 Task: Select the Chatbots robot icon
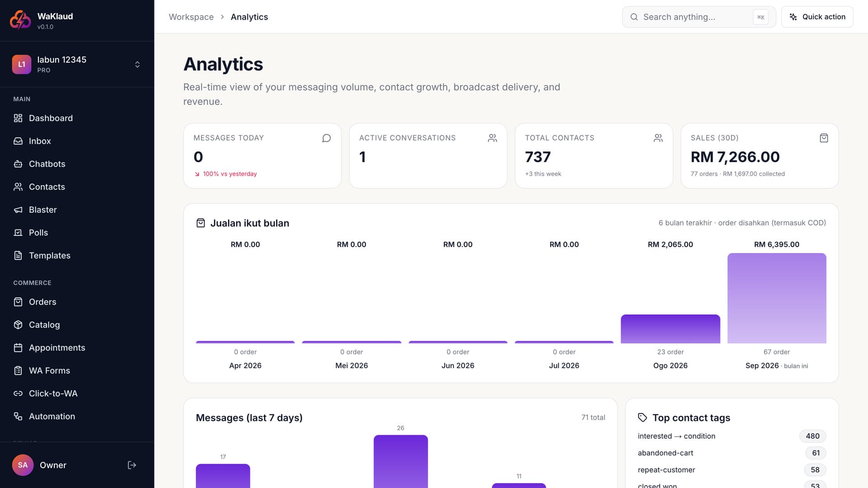[18, 164]
